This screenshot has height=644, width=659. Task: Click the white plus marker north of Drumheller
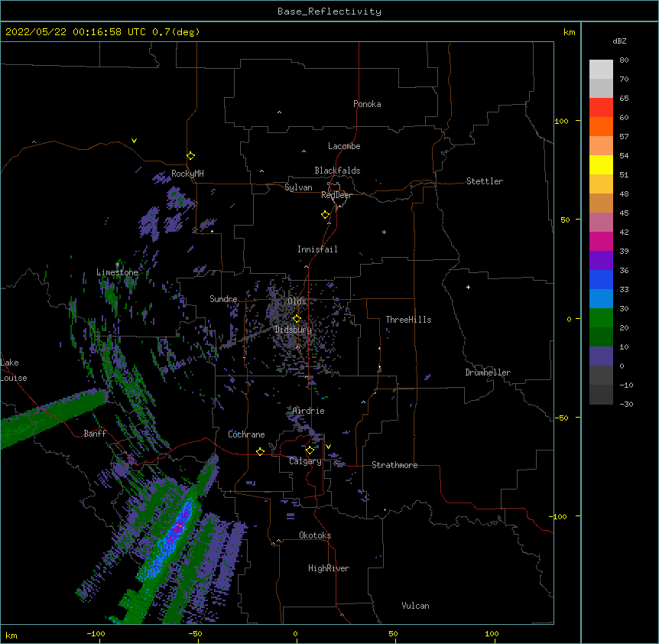click(468, 287)
